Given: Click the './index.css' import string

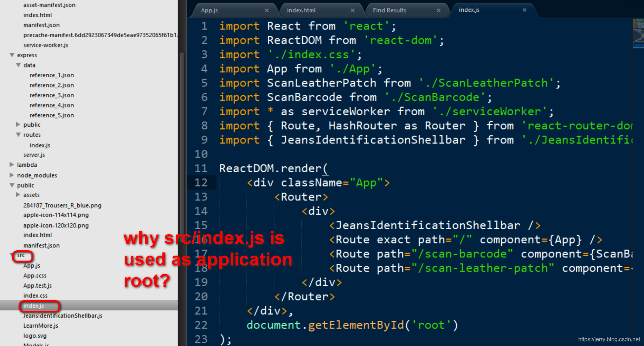Looking at the screenshot, I should [311, 55].
